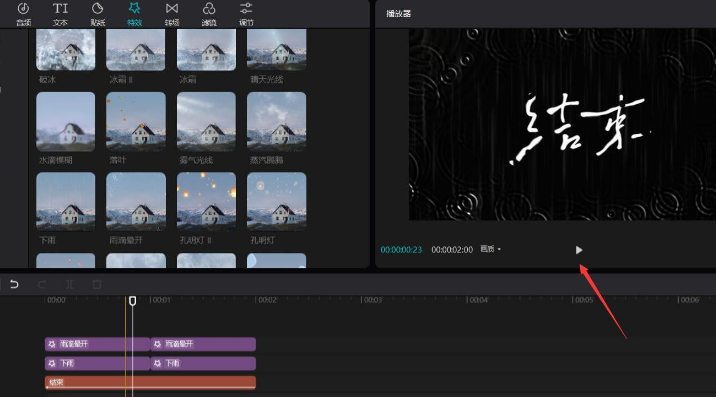The image size is (716, 397).
Task: Click the 00:00 mark on timeline ruler
Action: point(56,300)
